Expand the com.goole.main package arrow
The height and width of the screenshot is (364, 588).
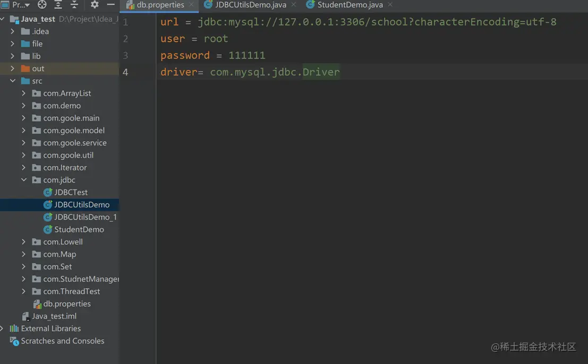(23, 118)
